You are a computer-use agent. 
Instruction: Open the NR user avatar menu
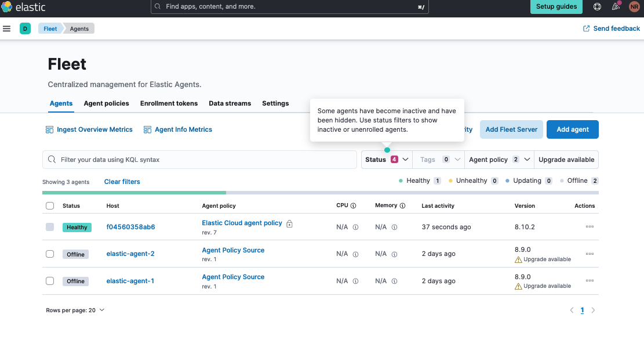point(634,7)
